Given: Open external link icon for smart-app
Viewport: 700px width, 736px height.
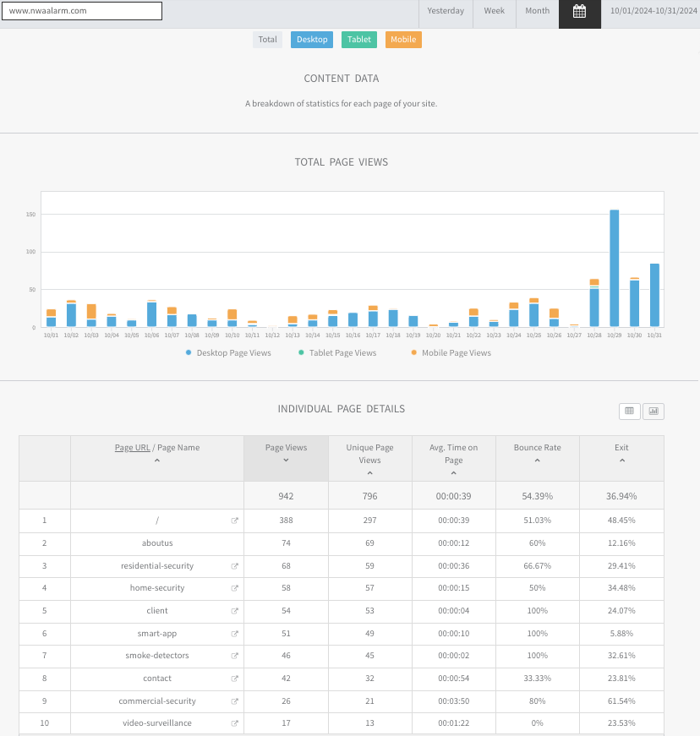Looking at the screenshot, I should pyautogui.click(x=234, y=634).
